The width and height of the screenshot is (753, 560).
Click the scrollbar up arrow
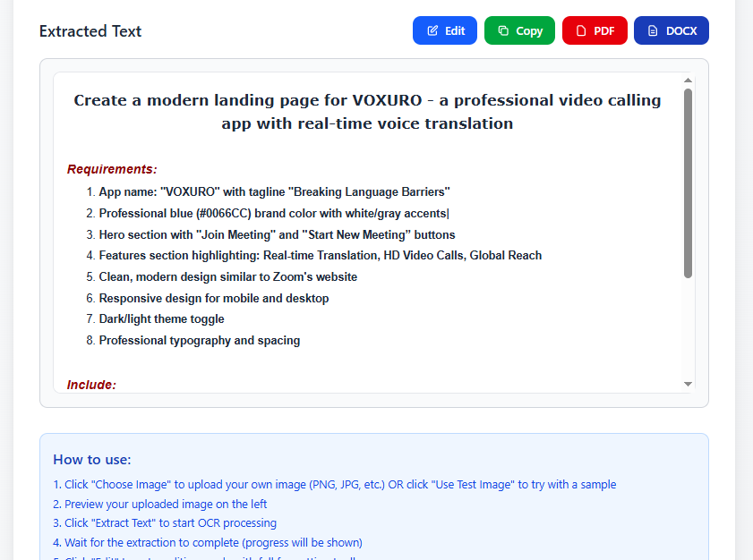point(688,81)
